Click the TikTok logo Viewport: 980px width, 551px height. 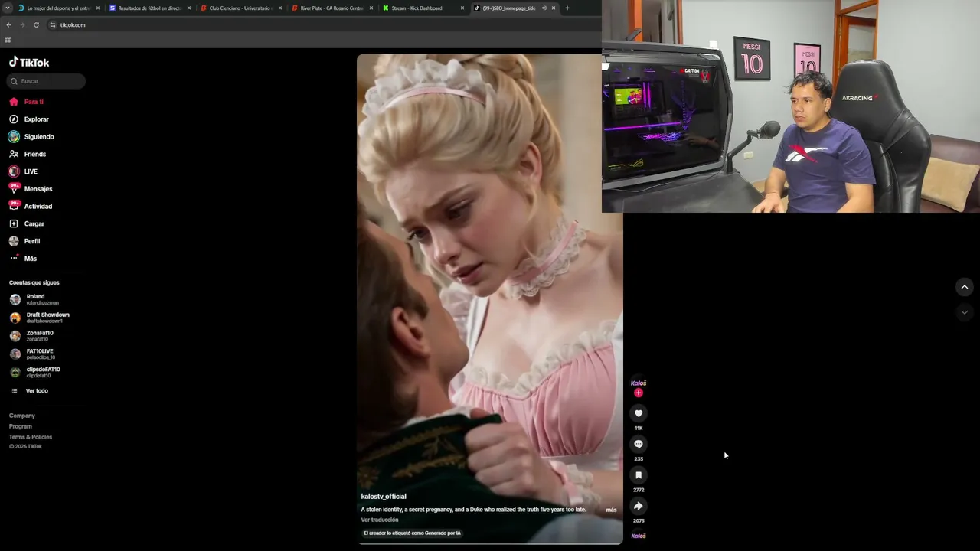[29, 62]
